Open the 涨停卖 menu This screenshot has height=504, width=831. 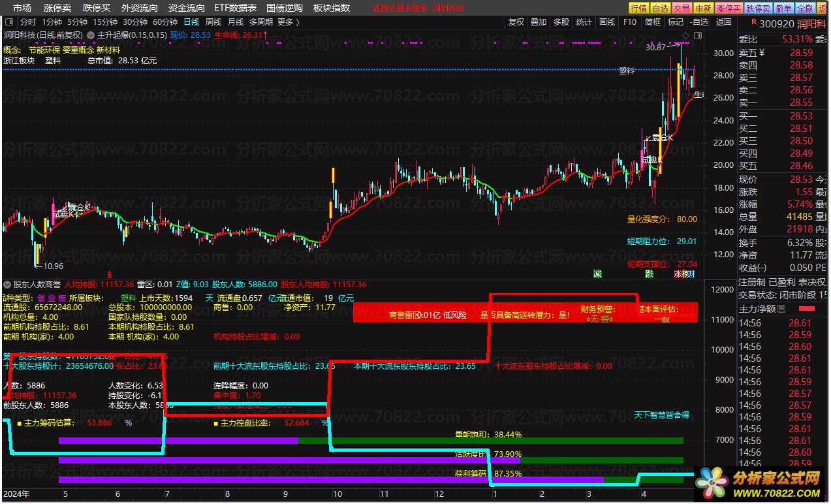click(x=57, y=8)
